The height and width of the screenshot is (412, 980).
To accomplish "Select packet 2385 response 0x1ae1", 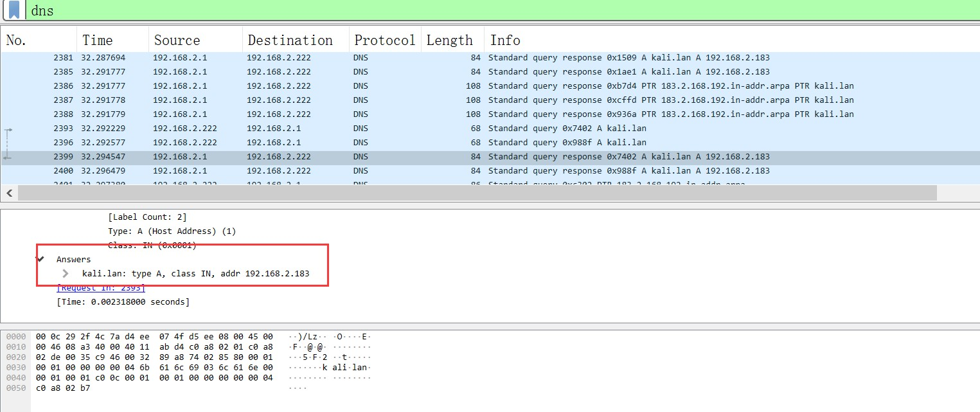I will tap(490, 72).
